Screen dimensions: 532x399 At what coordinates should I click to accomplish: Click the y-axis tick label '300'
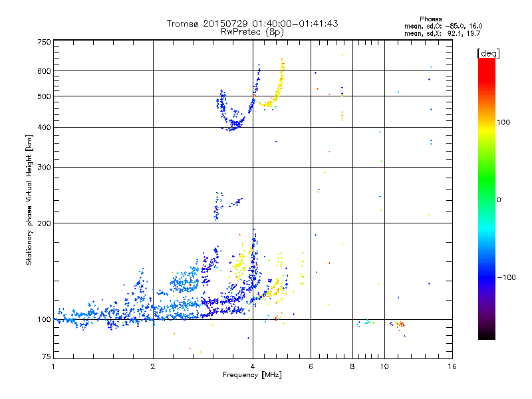point(45,167)
